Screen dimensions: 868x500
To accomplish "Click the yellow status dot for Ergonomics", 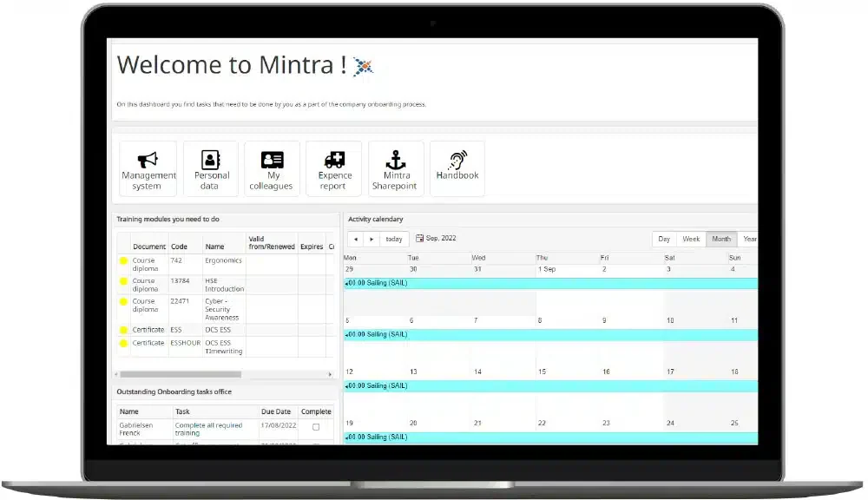I will [x=123, y=260].
